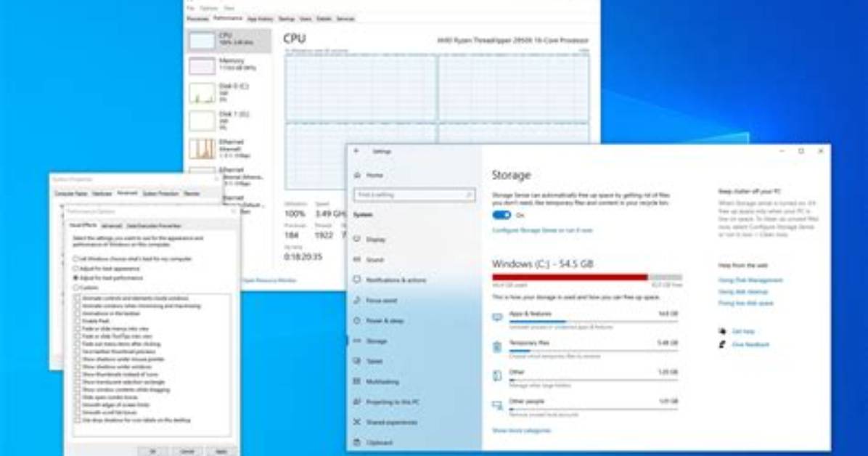The image size is (868, 456).
Task: Click the Find a setting search box
Action: point(414,195)
